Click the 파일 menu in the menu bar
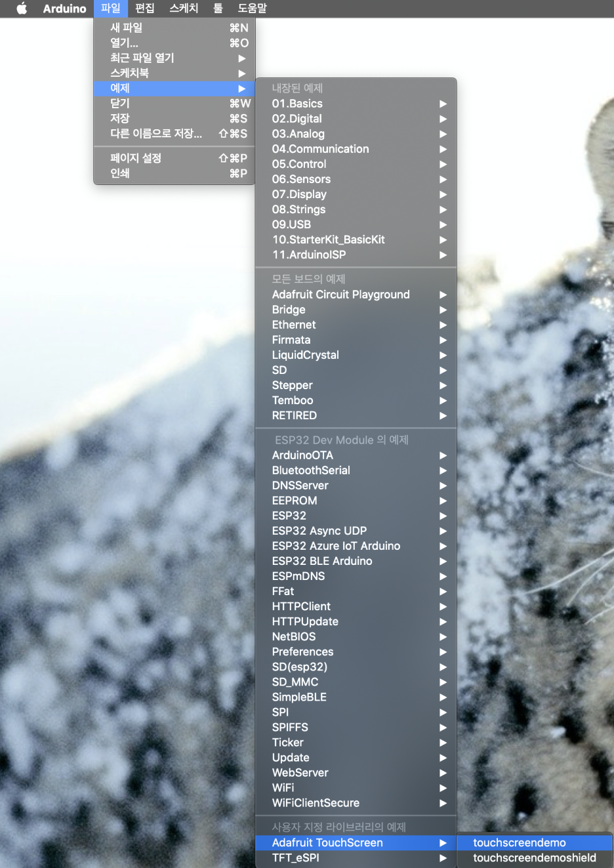Image resolution: width=614 pixels, height=868 pixels. tap(110, 9)
